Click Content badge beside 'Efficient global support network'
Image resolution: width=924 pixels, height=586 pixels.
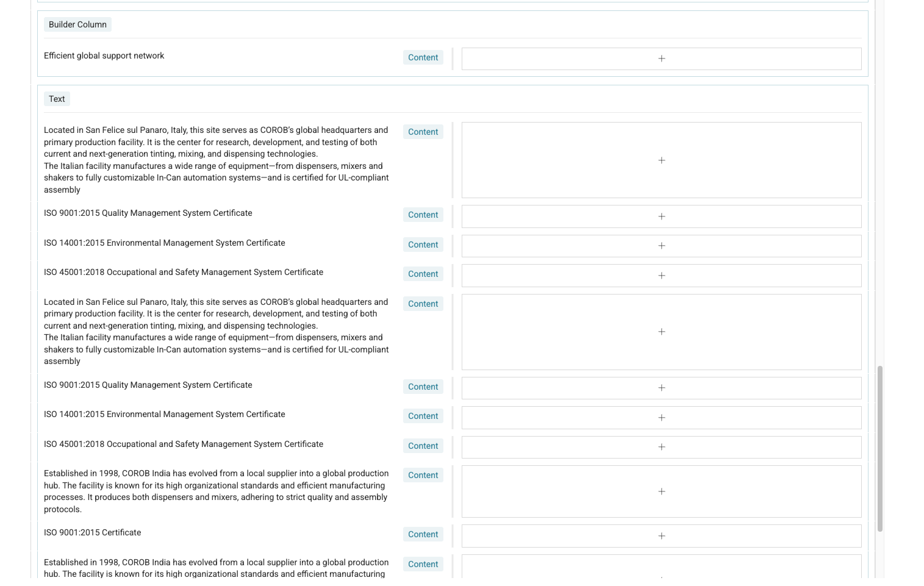tap(423, 57)
